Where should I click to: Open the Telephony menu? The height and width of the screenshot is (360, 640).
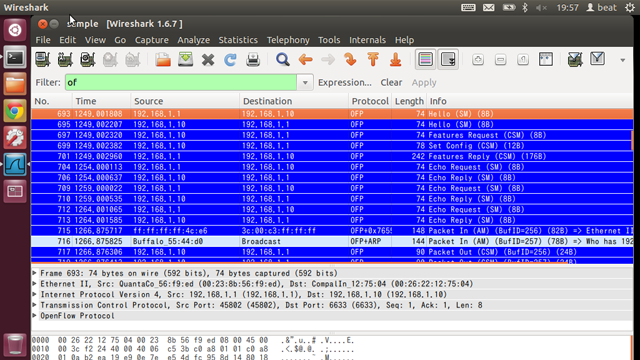(288, 40)
